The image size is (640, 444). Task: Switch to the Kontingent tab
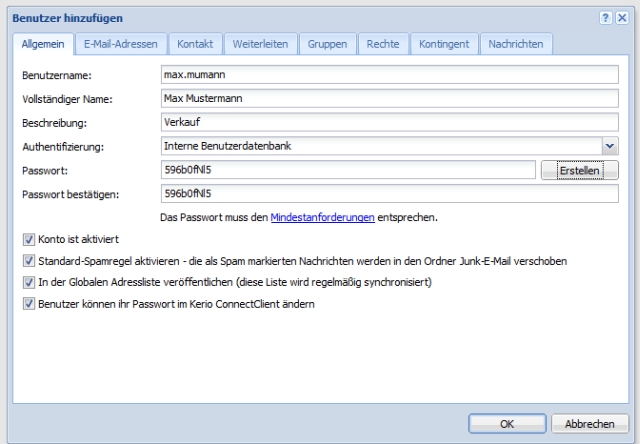pyautogui.click(x=444, y=44)
